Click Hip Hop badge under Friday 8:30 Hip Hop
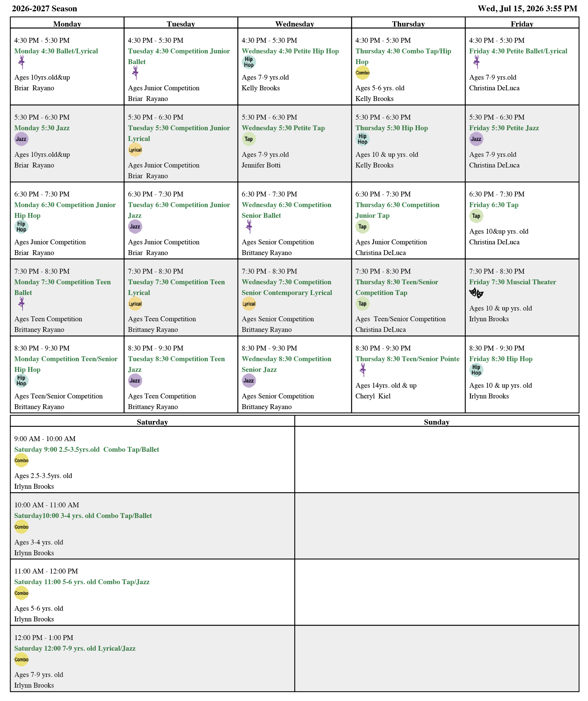The height and width of the screenshot is (701, 588). (x=476, y=370)
